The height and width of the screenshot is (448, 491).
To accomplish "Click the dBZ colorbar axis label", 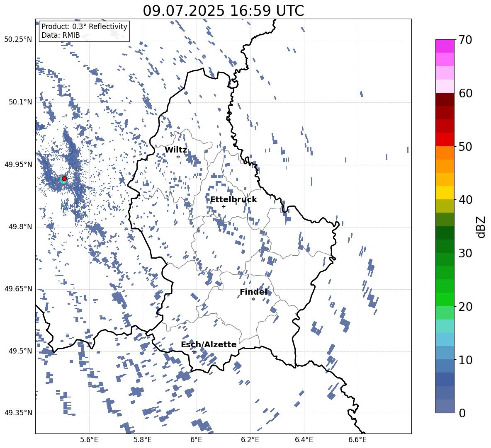I will click(x=480, y=227).
